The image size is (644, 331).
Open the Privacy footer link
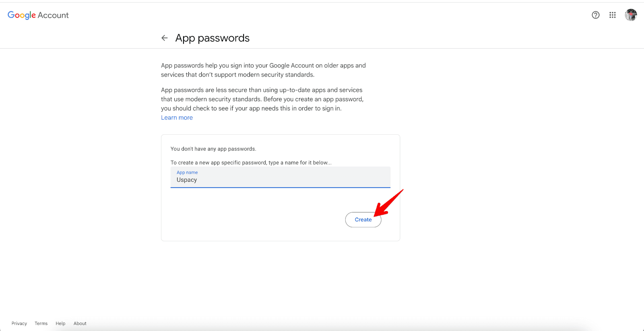click(x=19, y=323)
